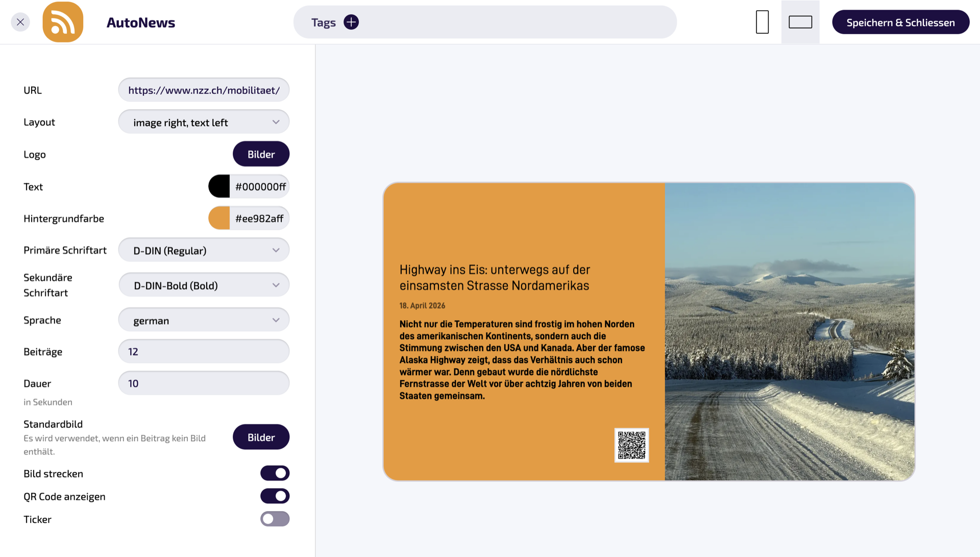Open the orange Hintergrundfarbe color swatch

[x=219, y=219]
